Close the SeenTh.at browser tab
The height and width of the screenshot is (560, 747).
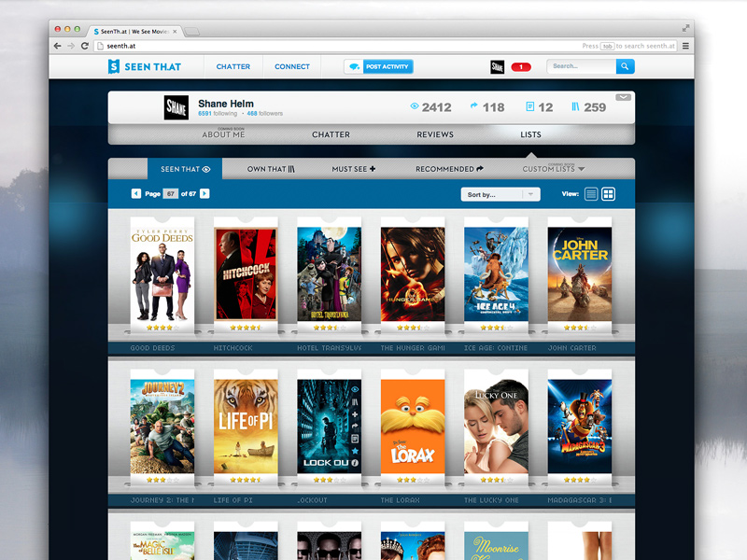[175, 32]
